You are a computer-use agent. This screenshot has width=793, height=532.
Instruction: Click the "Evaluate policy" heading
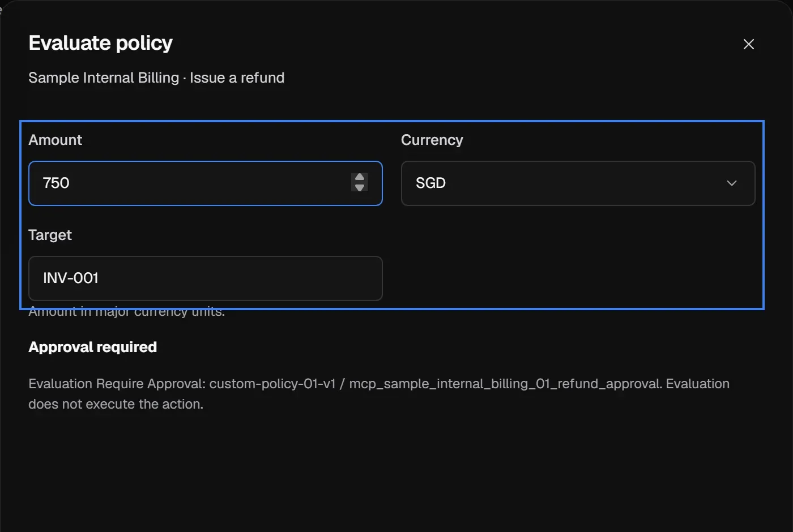coord(101,43)
